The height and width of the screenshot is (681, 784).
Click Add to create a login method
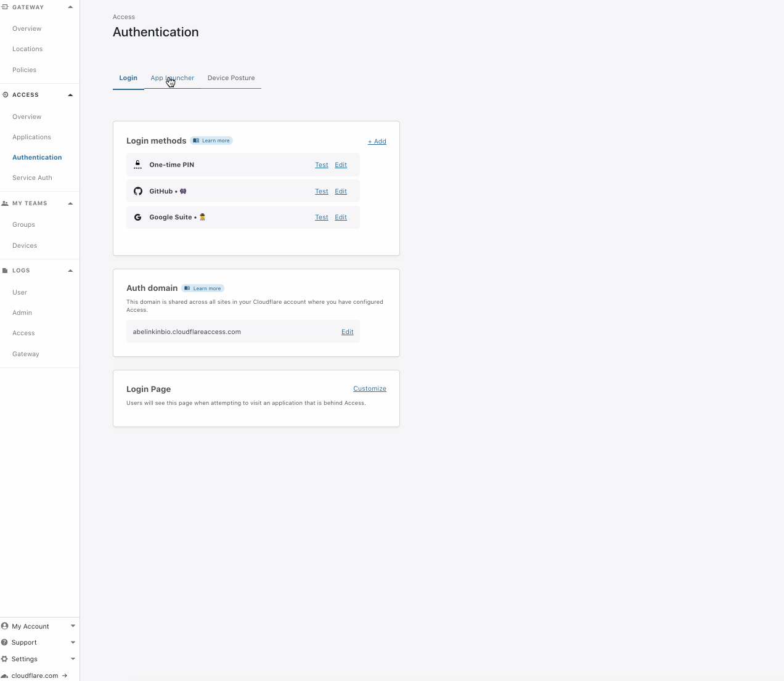[x=377, y=141]
